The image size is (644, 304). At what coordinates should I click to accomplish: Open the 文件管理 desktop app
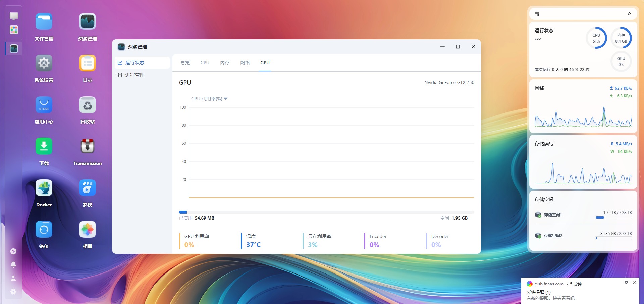coord(44,22)
